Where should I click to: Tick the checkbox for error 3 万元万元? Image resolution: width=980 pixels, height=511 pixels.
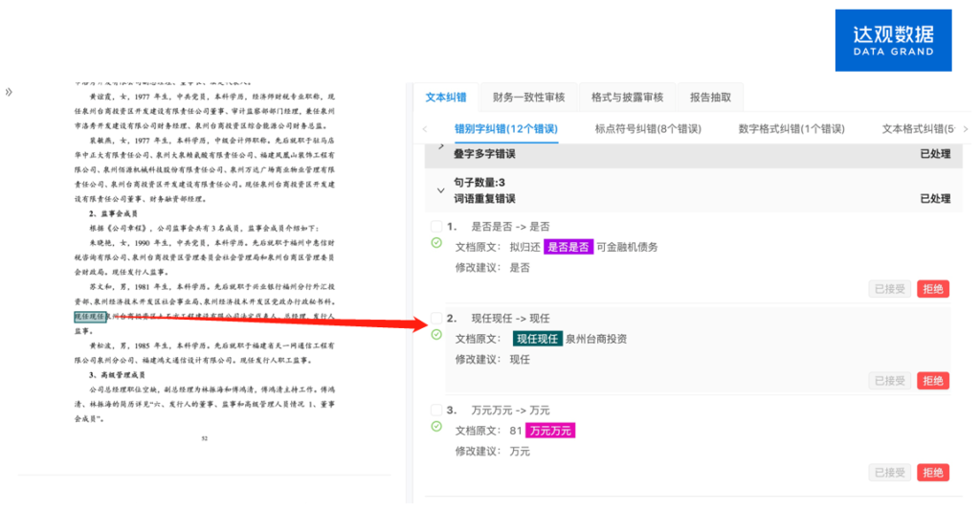436,410
